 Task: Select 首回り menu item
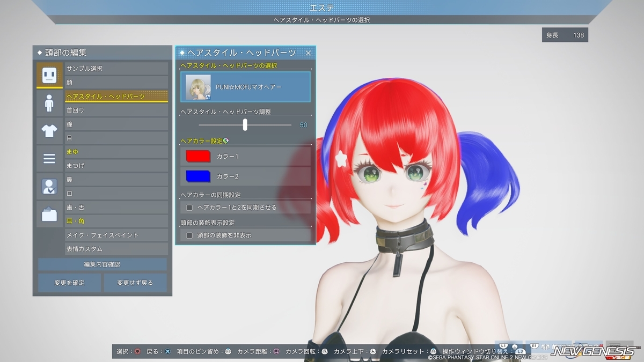click(116, 110)
